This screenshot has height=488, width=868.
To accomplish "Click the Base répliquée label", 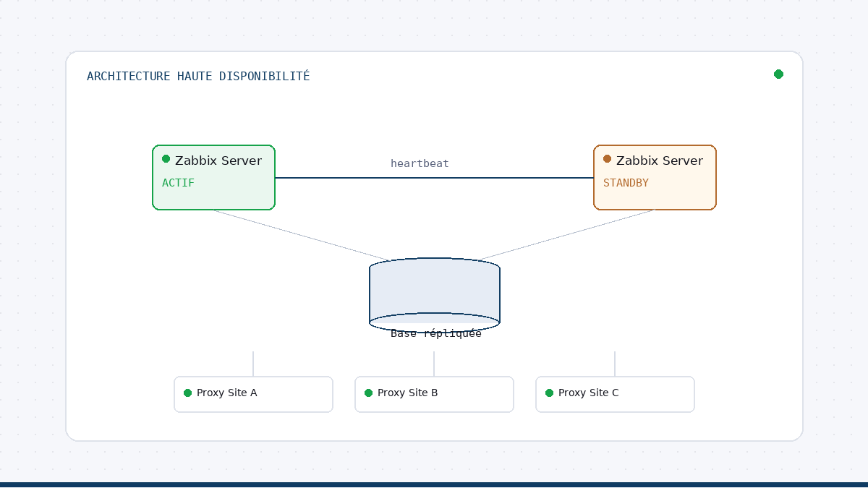I will pos(436,333).
